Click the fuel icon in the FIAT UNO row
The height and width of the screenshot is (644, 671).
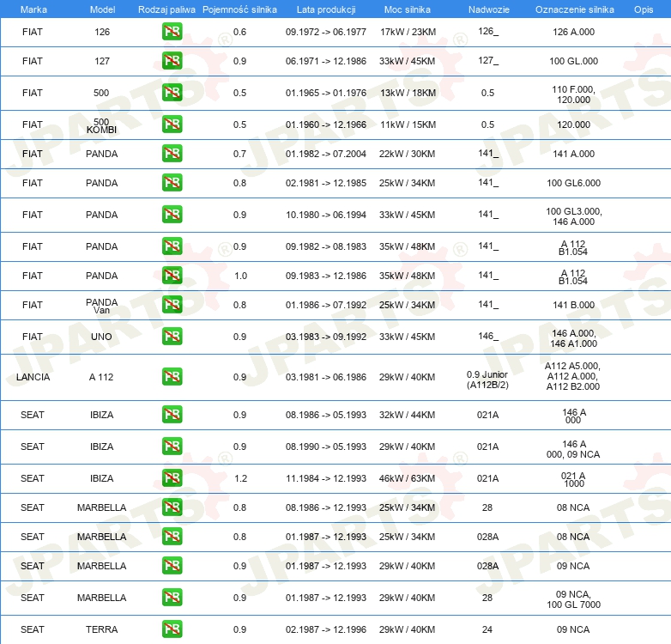172,336
